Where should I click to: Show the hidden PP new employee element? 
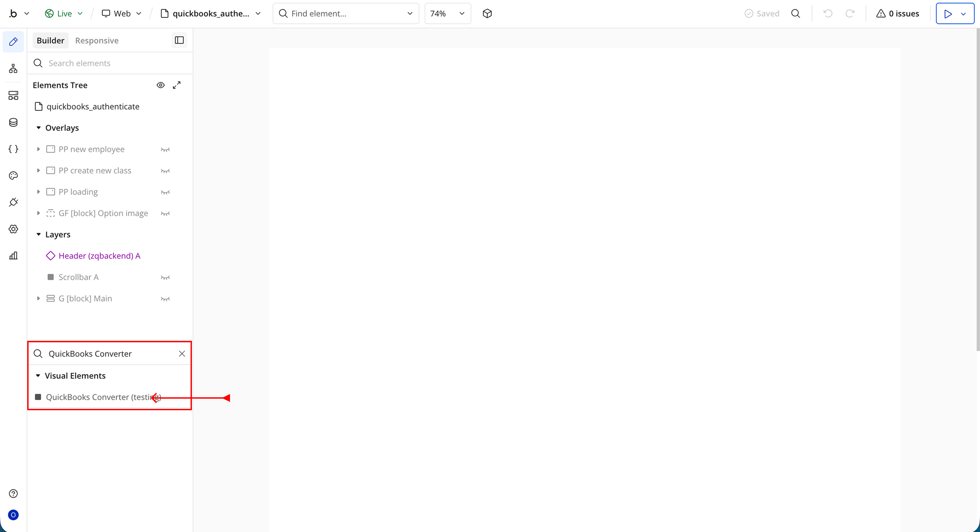(165, 149)
